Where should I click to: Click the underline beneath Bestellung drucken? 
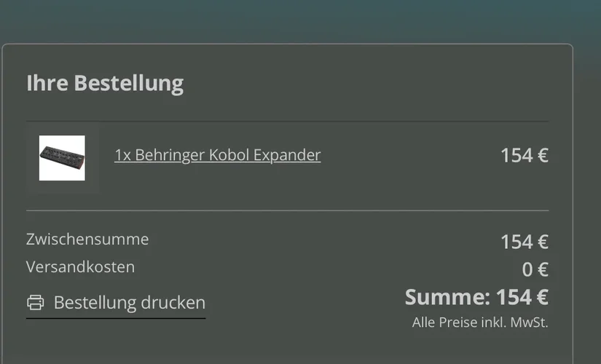(x=116, y=318)
